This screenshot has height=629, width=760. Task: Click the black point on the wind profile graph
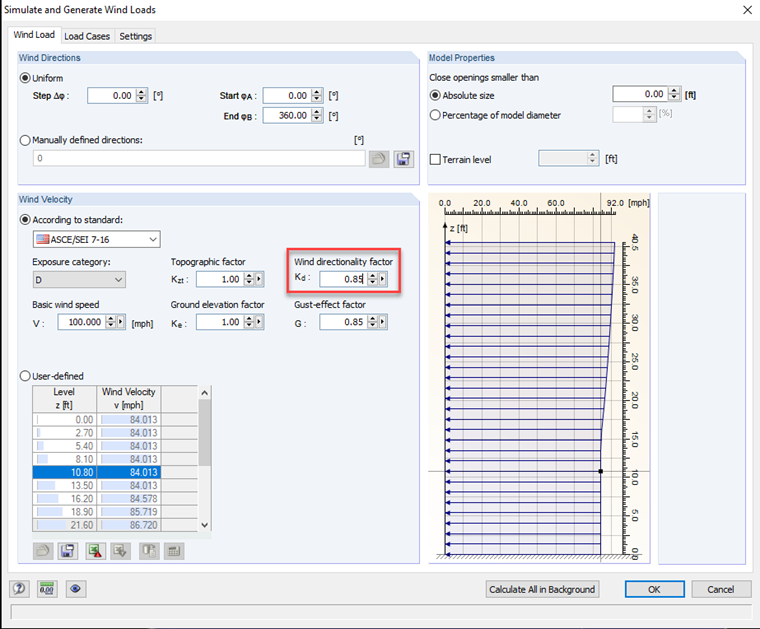(x=601, y=471)
